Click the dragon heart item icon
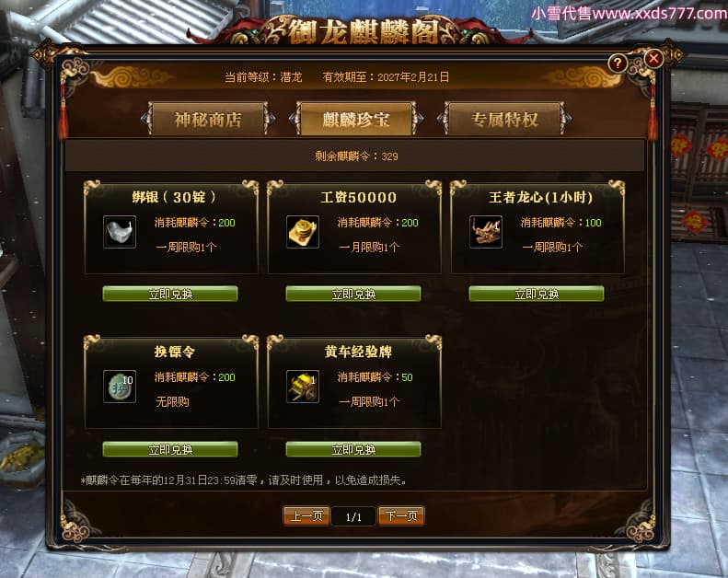This screenshot has height=578, width=728. point(486,232)
